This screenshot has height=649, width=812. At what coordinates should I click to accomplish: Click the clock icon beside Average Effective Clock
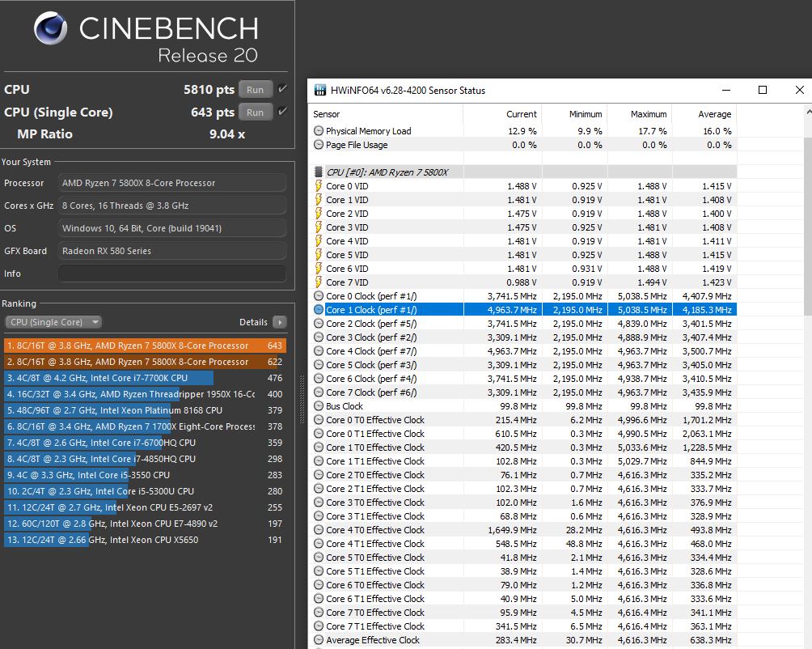tap(319, 640)
